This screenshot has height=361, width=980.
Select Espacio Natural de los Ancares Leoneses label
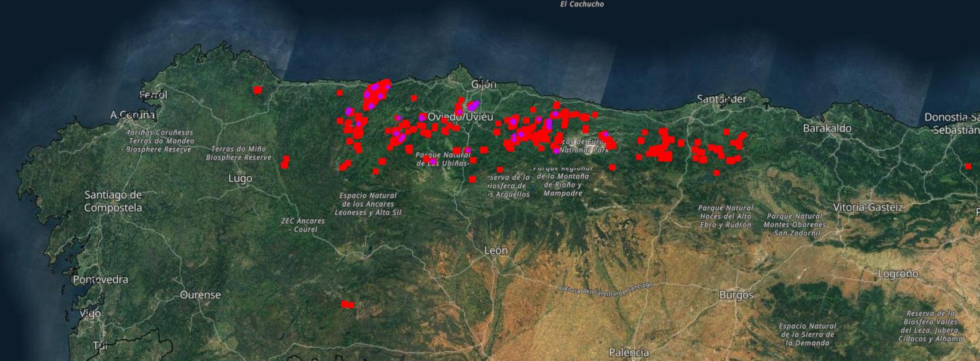click(368, 204)
